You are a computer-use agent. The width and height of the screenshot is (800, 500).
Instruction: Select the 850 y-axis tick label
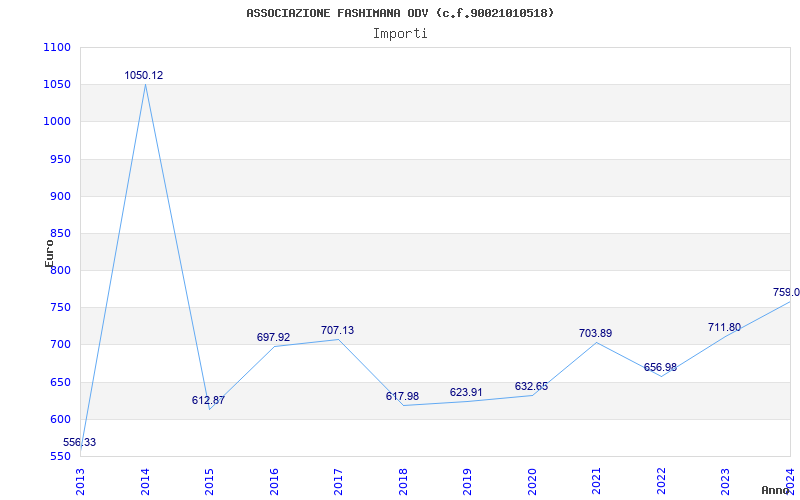[60, 234]
